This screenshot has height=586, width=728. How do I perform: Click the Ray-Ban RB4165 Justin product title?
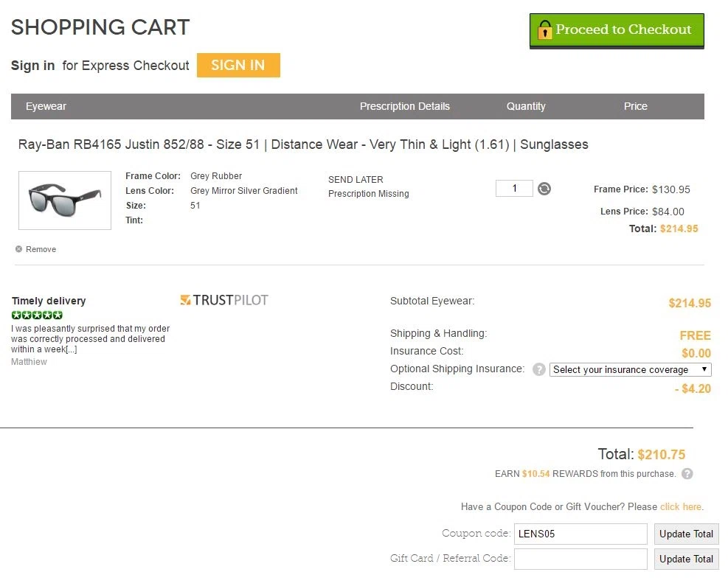pyautogui.click(x=303, y=144)
